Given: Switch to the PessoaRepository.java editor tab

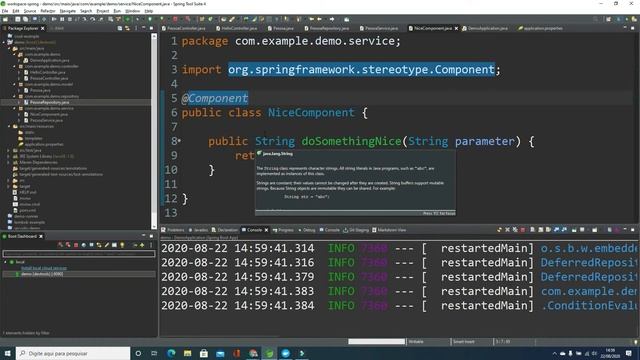Looking at the screenshot, I should click(x=327, y=28).
